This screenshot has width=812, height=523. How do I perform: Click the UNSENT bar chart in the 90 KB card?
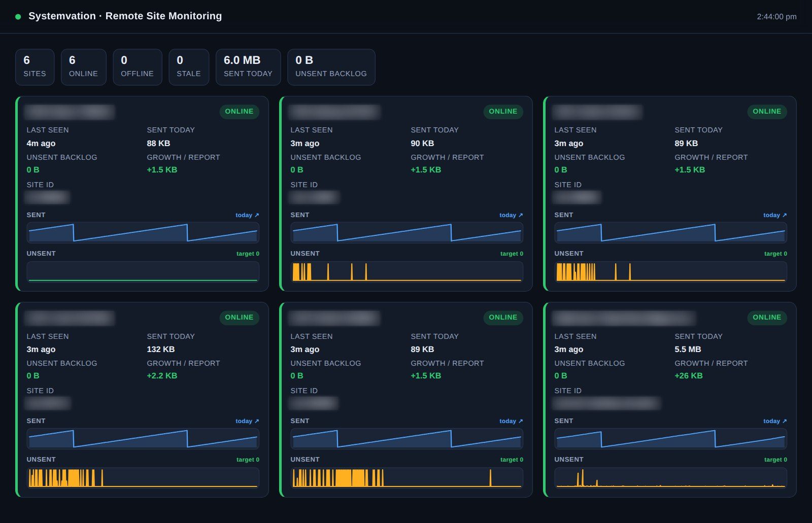point(407,272)
